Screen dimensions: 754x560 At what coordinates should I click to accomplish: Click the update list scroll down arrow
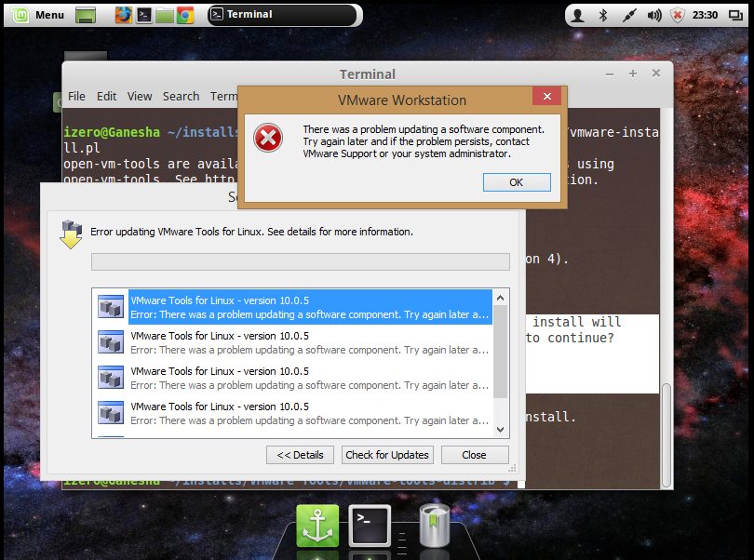click(500, 429)
